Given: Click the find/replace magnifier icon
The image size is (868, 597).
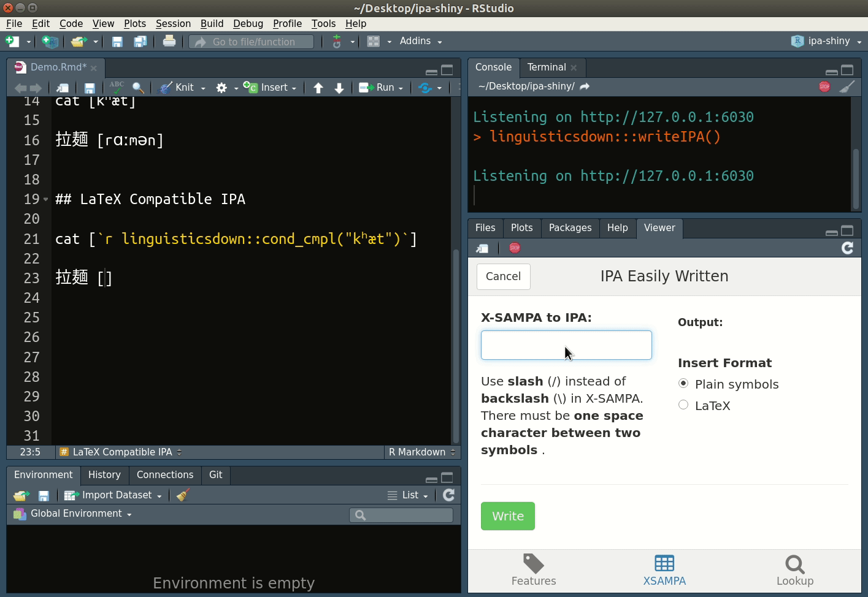Looking at the screenshot, I should tap(138, 88).
